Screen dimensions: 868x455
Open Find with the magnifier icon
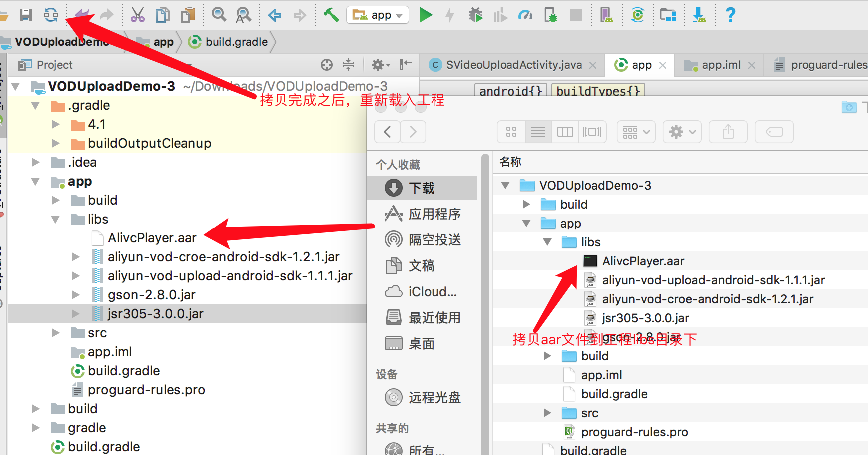pyautogui.click(x=219, y=15)
